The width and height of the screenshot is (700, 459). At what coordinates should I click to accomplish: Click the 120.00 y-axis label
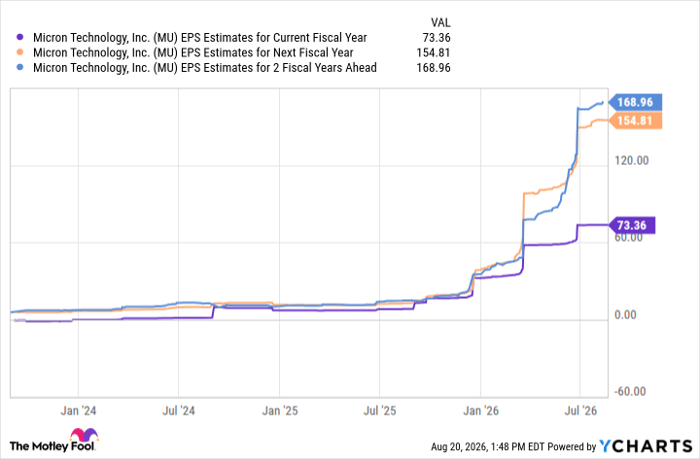click(631, 160)
